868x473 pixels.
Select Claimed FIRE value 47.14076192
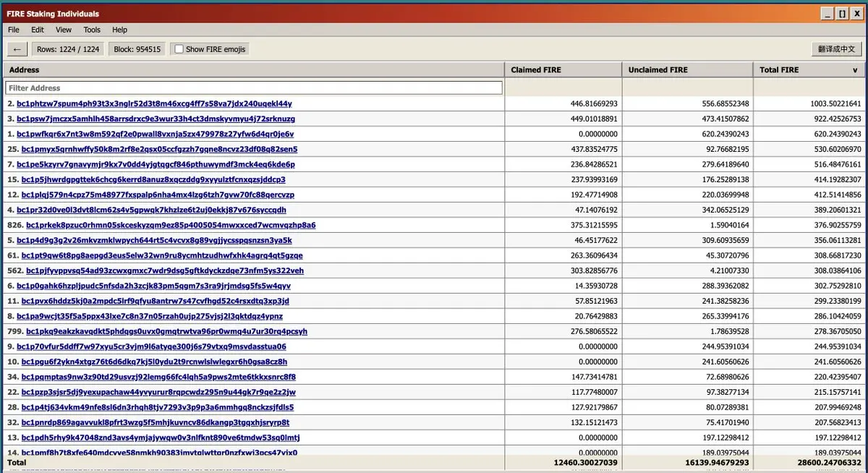tap(596, 210)
